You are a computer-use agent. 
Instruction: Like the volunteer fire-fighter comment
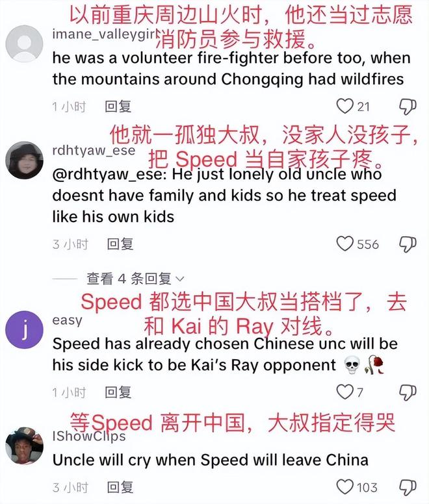coord(344,107)
